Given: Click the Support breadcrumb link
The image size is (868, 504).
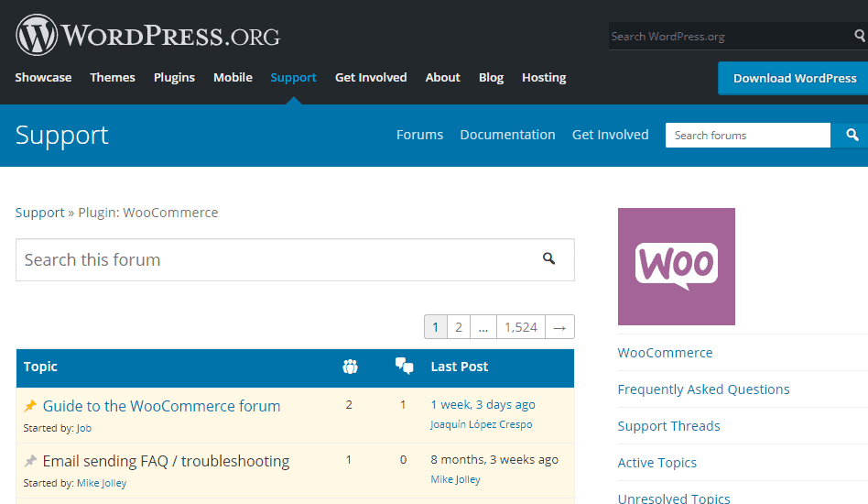Looking at the screenshot, I should [x=40, y=213].
